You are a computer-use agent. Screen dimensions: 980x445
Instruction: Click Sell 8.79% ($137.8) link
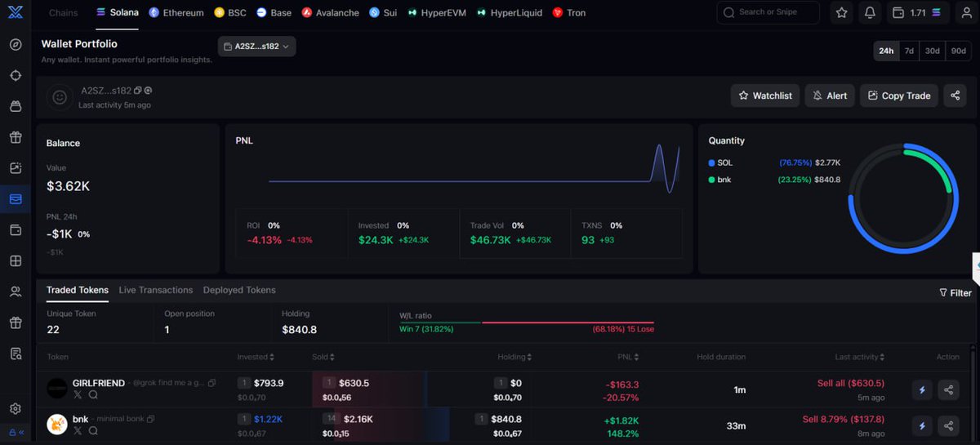point(844,419)
